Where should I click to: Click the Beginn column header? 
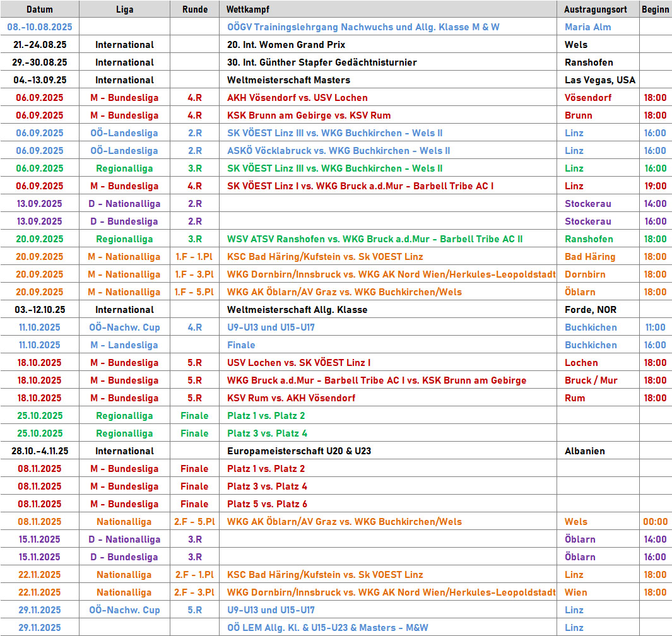[x=656, y=9]
